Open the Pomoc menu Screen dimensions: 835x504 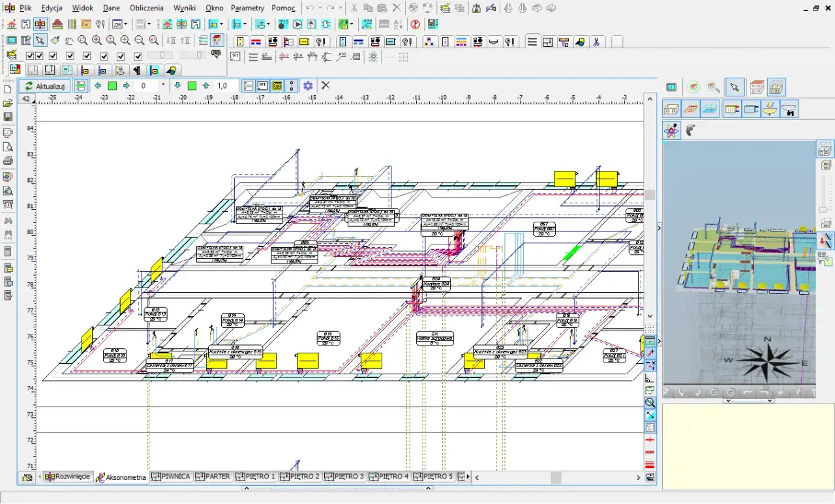(284, 8)
